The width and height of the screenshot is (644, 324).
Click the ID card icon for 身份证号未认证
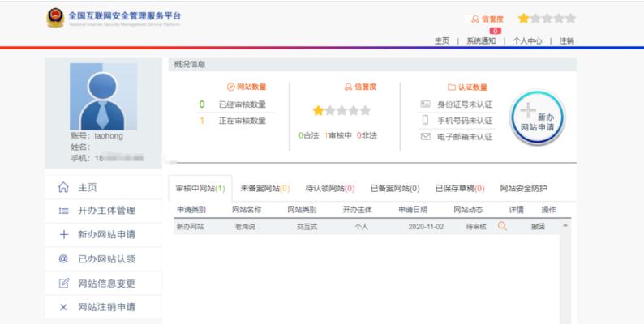[426, 104]
